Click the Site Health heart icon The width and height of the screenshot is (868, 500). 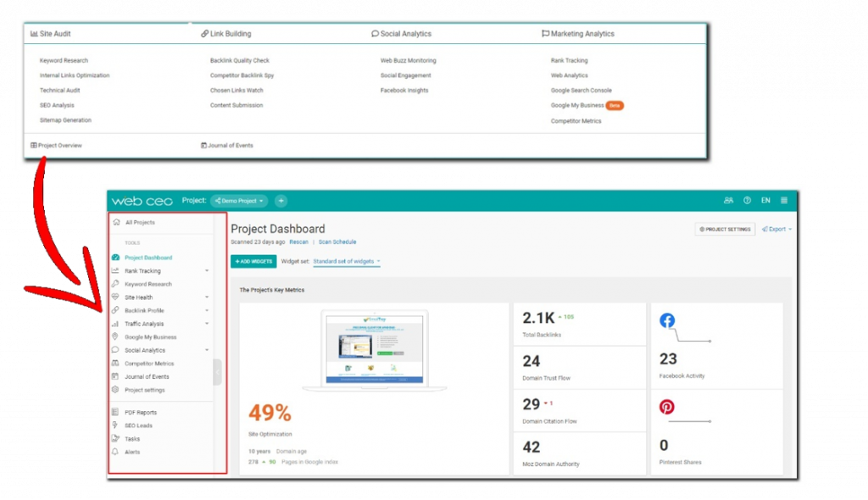tap(115, 297)
